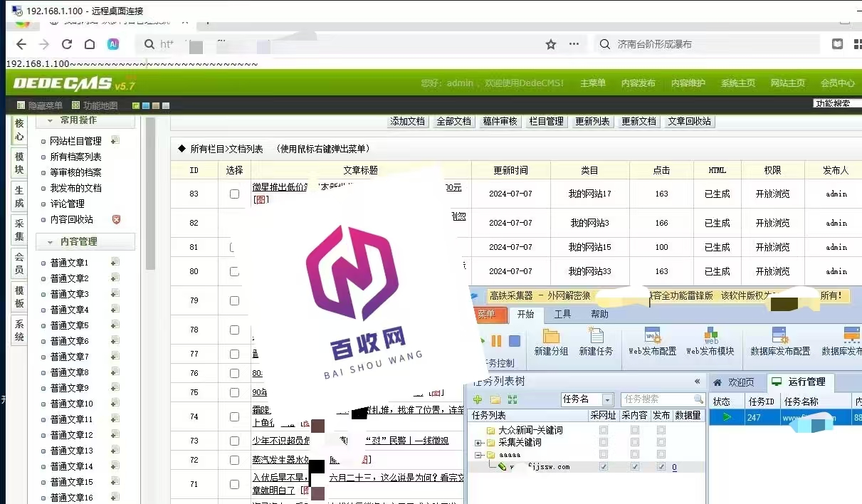Click the 添加文档 button
The width and height of the screenshot is (862, 504).
pos(408,121)
